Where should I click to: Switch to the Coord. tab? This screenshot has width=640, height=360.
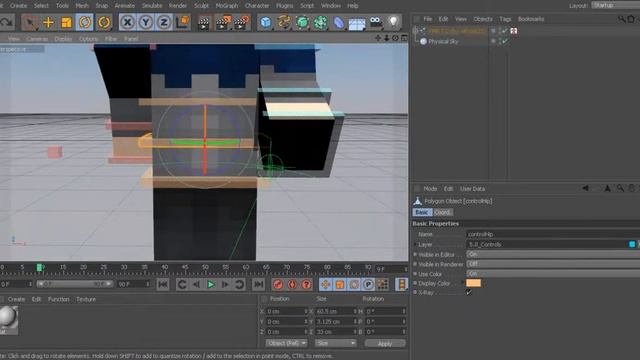tap(442, 212)
